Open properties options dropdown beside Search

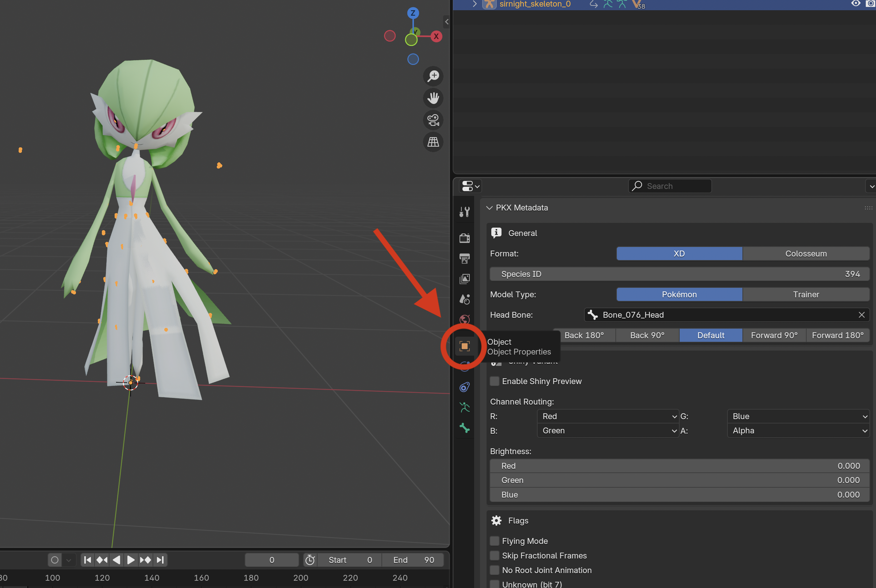coord(871,186)
